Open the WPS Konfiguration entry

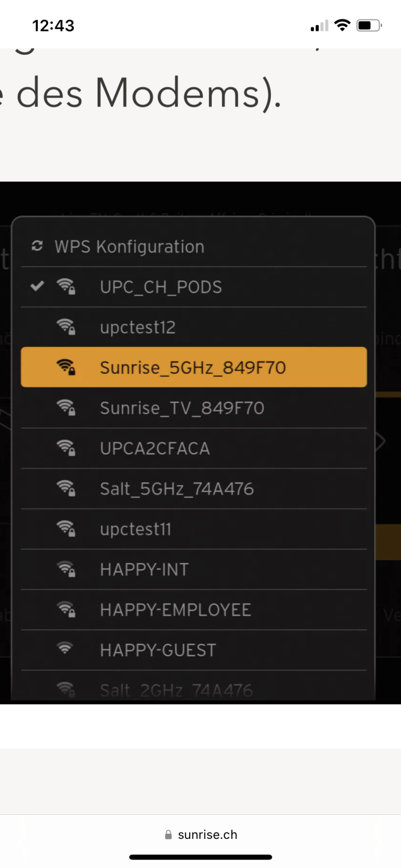194,247
